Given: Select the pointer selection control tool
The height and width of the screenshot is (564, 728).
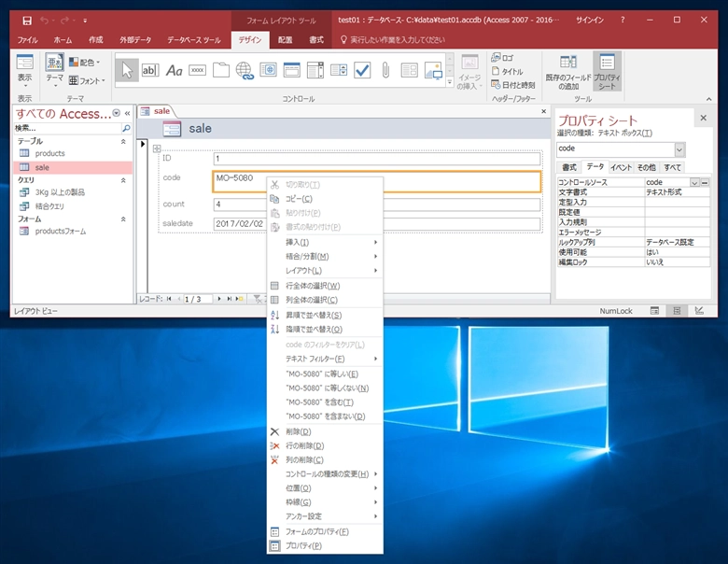Looking at the screenshot, I should (x=127, y=71).
